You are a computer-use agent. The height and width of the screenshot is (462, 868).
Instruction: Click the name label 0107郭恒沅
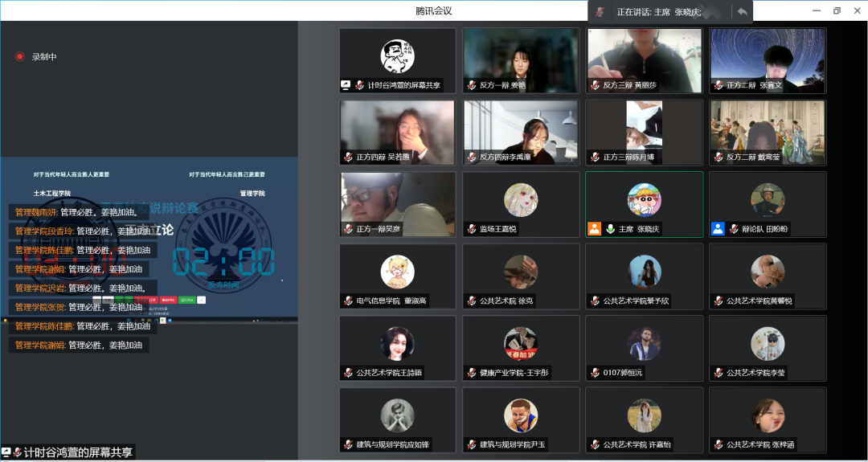click(x=623, y=374)
